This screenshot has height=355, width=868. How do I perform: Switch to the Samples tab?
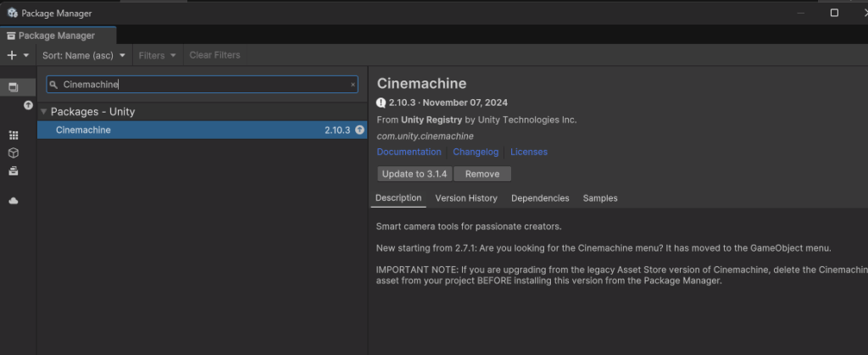coord(600,198)
